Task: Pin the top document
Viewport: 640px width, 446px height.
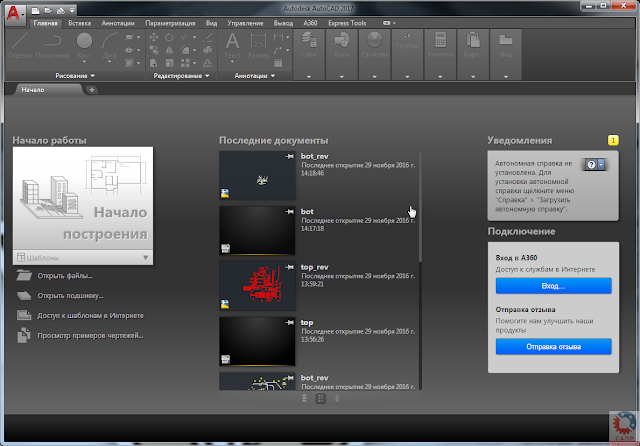Action: pyautogui.click(x=289, y=323)
